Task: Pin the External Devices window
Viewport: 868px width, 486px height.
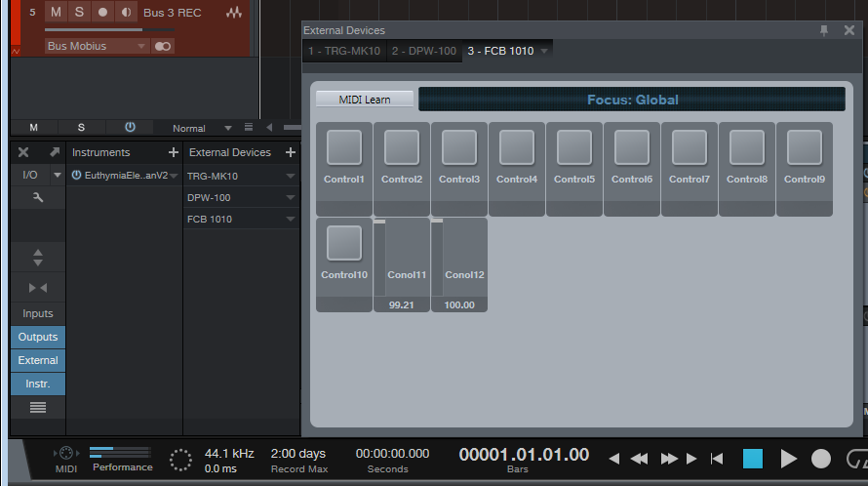Action: [x=824, y=30]
